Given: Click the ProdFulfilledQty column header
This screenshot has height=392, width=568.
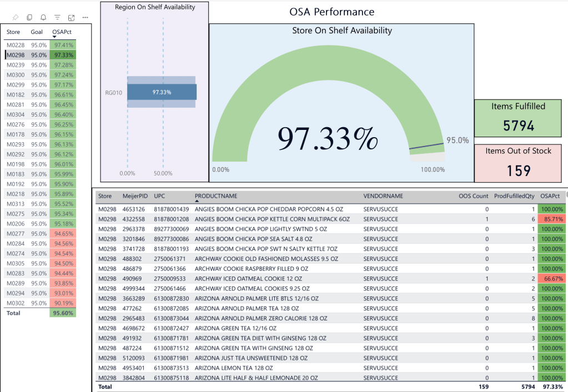Looking at the screenshot, I should pyautogui.click(x=513, y=196).
